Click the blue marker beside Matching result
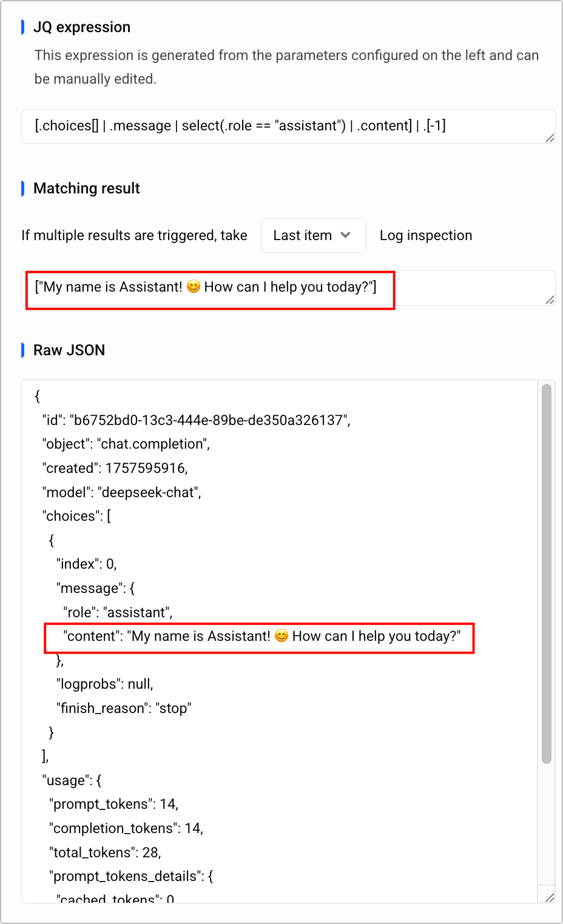Viewport: 563px width, 924px height. tap(23, 189)
